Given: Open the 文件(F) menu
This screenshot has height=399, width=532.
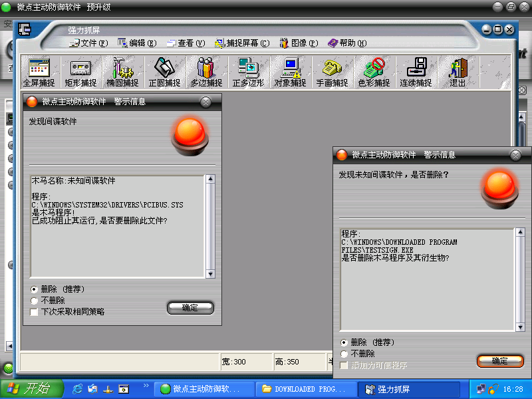Looking at the screenshot, I should click(88, 43).
